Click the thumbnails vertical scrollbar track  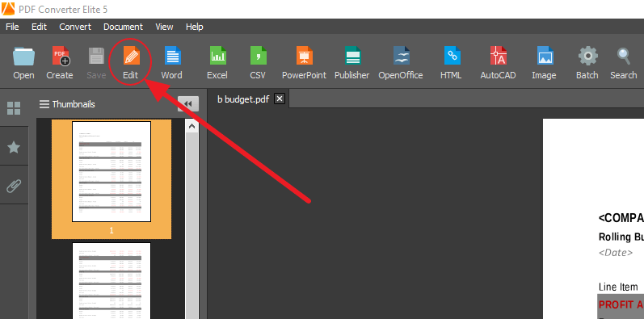tap(192, 226)
